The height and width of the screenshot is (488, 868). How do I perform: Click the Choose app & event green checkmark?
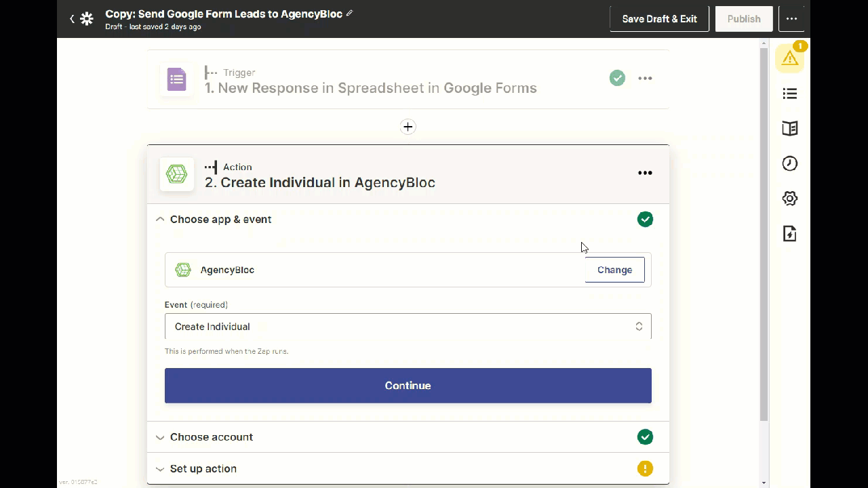tap(645, 219)
